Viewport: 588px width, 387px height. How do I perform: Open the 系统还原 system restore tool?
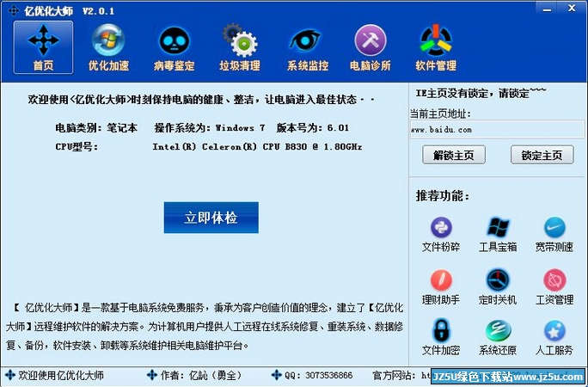point(498,337)
